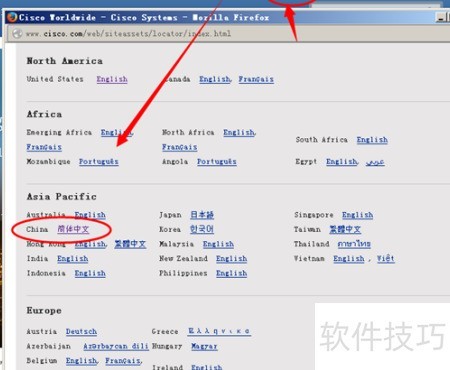
Task: Open New Zealand English link
Action: click(x=231, y=259)
